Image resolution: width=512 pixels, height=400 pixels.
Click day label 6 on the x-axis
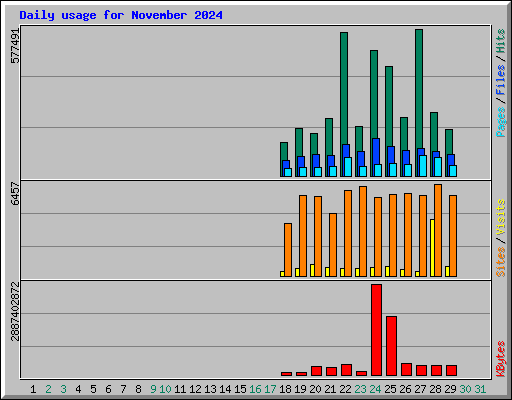click(x=108, y=389)
